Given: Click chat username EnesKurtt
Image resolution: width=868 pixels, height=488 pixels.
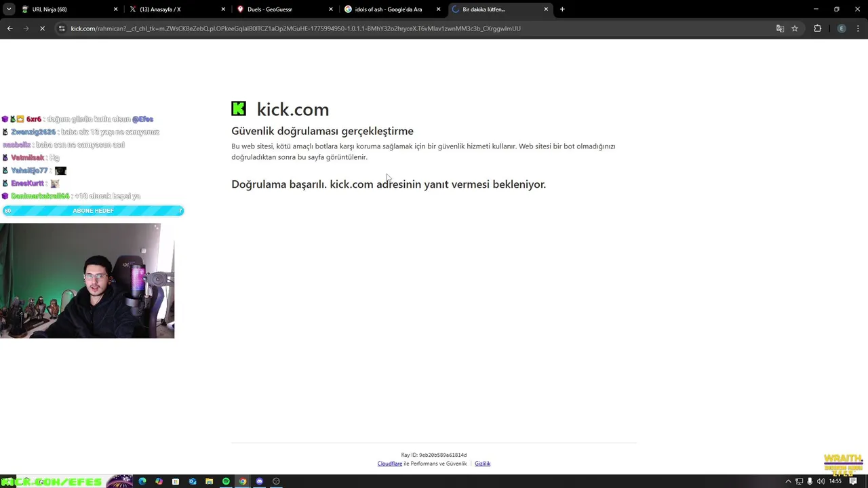Looking at the screenshot, I should [x=27, y=184].
